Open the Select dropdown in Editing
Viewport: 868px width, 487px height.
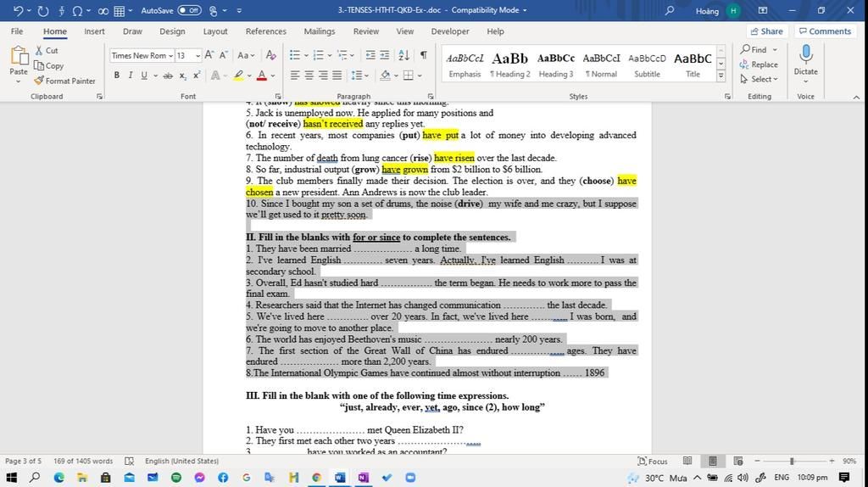point(759,79)
